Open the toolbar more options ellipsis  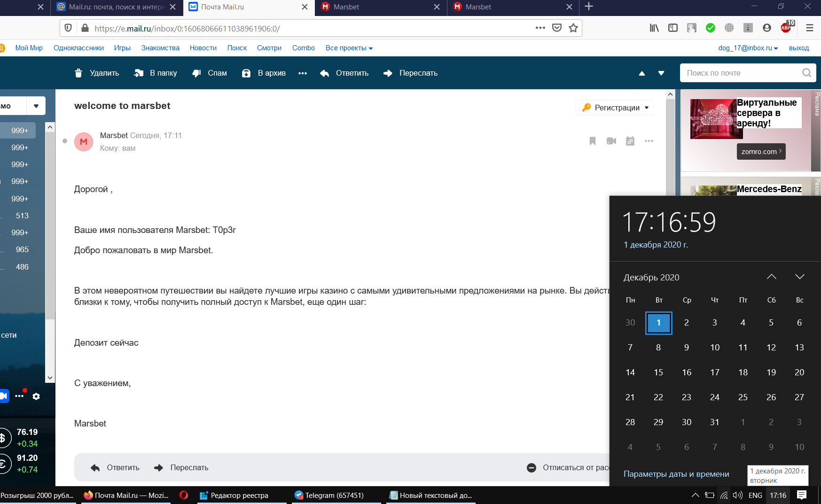[303, 73]
